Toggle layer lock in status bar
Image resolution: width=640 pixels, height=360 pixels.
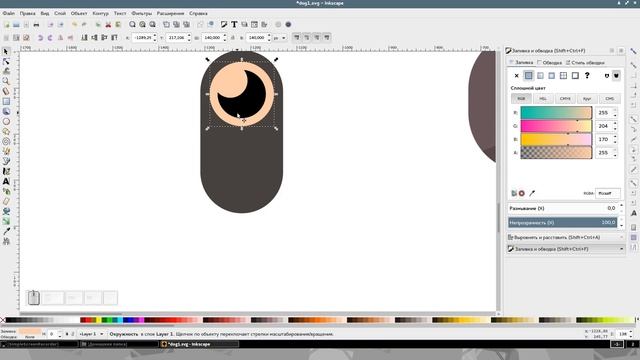(73, 334)
